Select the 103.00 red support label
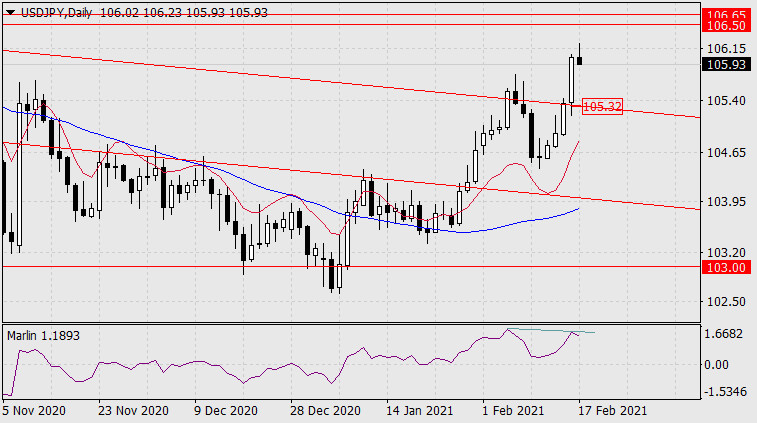757x423 pixels. click(727, 267)
